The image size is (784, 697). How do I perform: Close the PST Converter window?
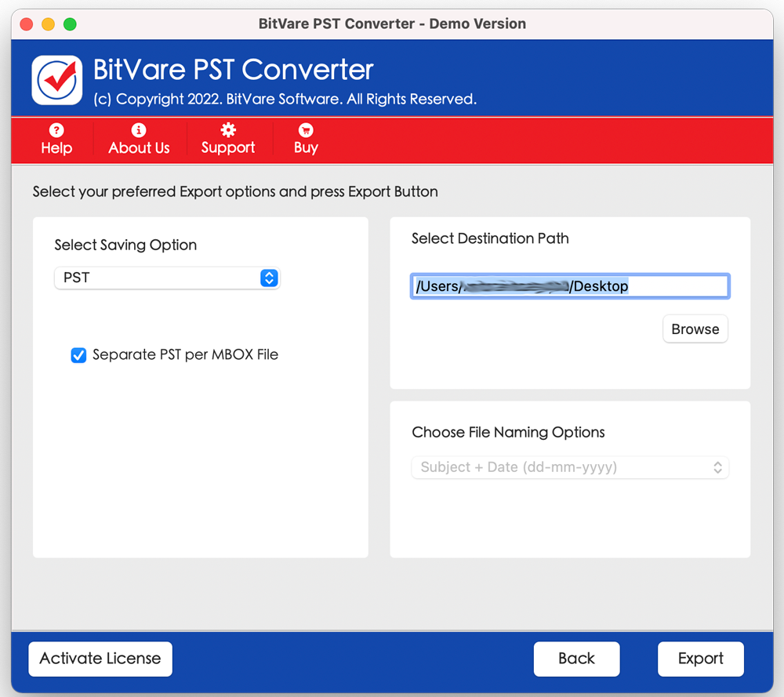27,24
